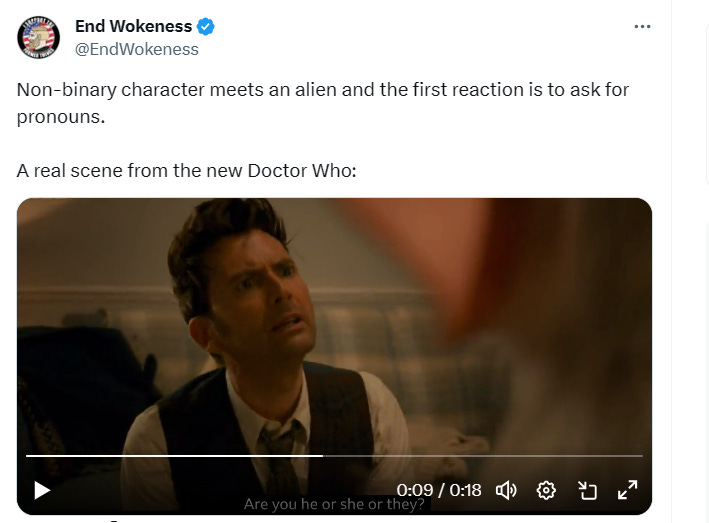
Task: Open video settings gear
Action: click(x=546, y=490)
